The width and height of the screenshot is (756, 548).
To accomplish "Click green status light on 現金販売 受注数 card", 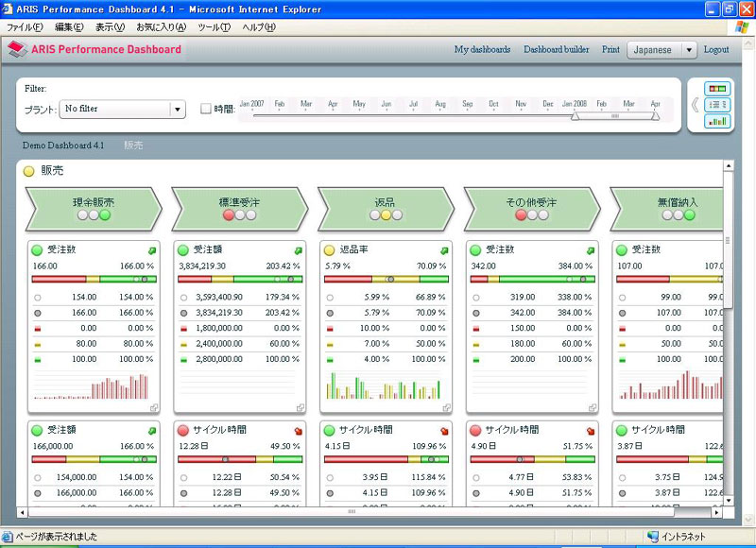I will tap(37, 250).
